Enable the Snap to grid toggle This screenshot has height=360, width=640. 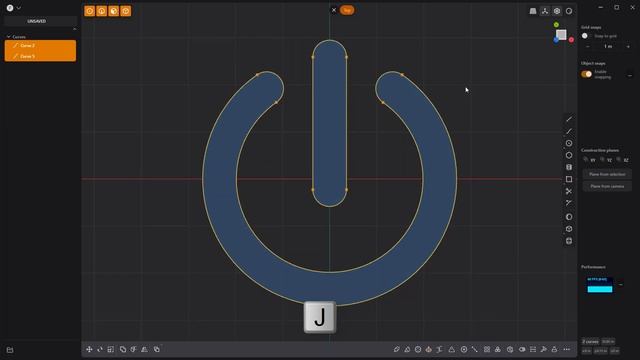[x=587, y=36]
